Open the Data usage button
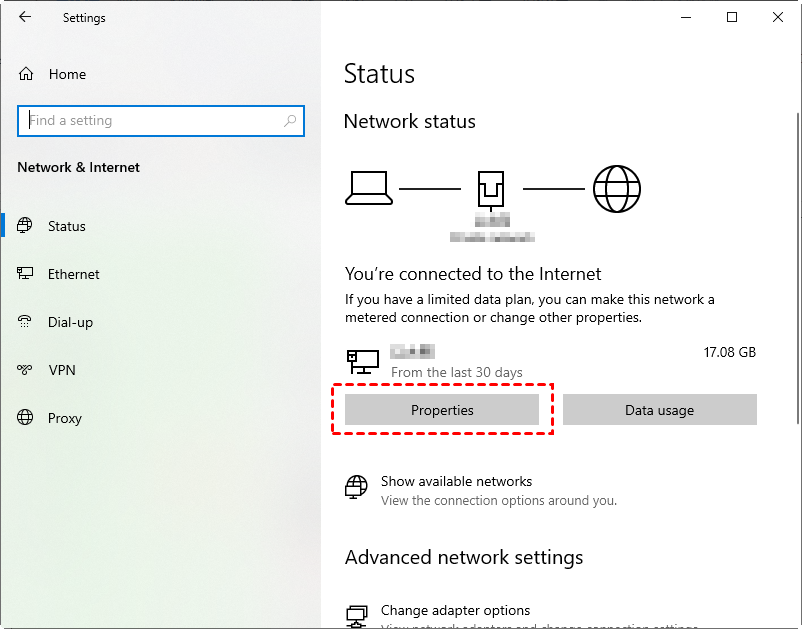The height and width of the screenshot is (629, 802). 659,410
